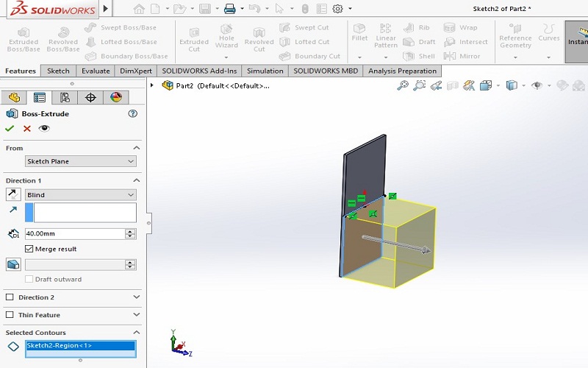Expand the SOLIDWORKS menu arrow beside logo
588x368 pixels.
click(106, 8)
